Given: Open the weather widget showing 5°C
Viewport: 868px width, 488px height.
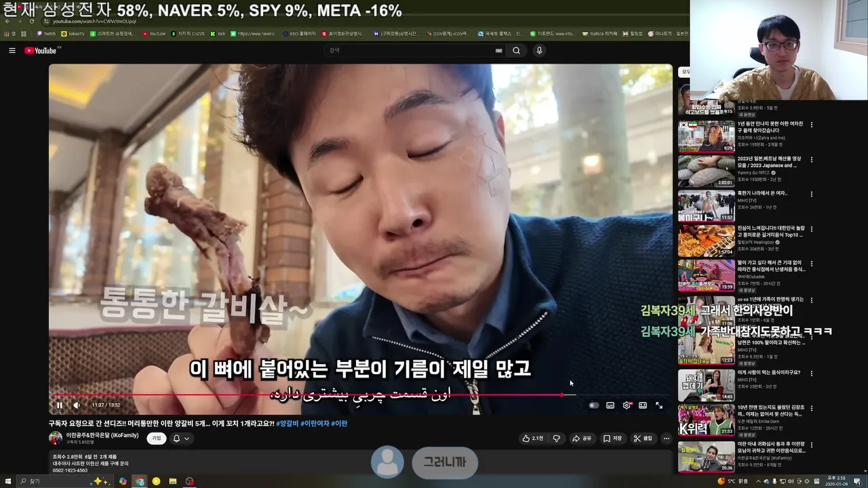Looking at the screenshot, I should coord(732,481).
